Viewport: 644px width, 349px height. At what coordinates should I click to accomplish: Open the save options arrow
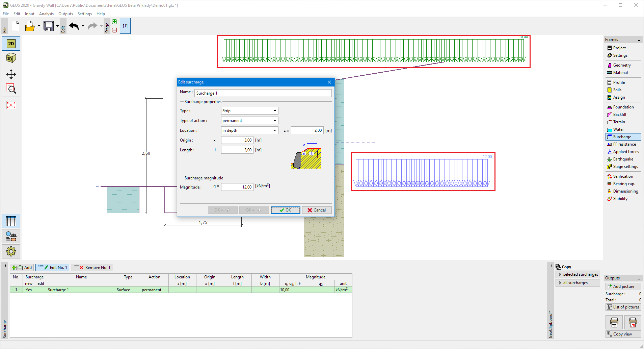pyautogui.click(x=57, y=26)
